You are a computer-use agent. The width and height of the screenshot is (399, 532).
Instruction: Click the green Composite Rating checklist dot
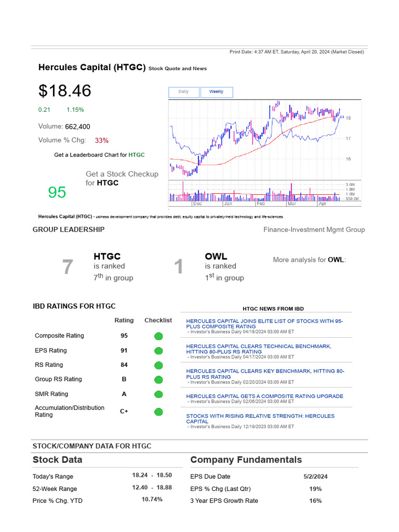(158, 336)
